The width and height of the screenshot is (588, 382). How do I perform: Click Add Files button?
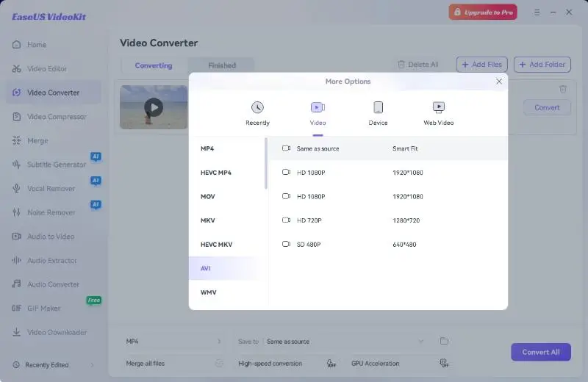click(482, 65)
